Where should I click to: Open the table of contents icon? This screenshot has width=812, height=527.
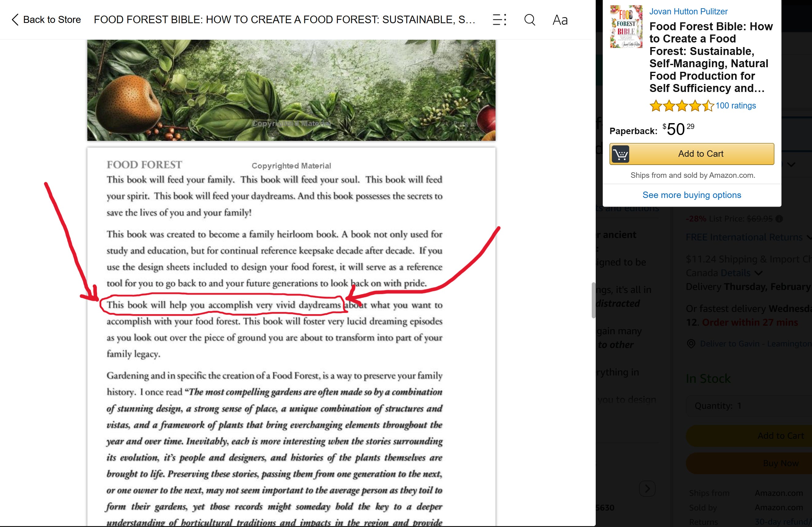click(499, 20)
